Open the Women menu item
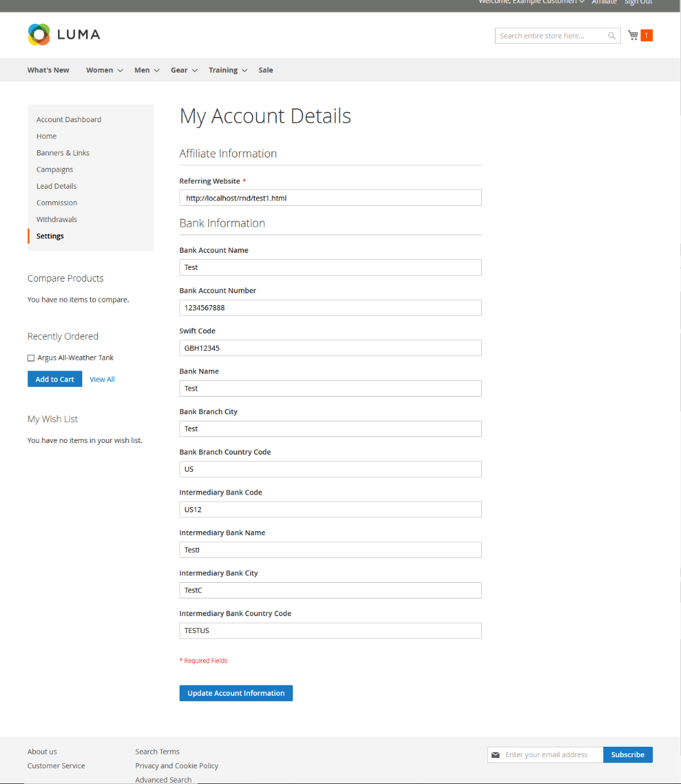The height and width of the screenshot is (784, 681). click(x=99, y=70)
